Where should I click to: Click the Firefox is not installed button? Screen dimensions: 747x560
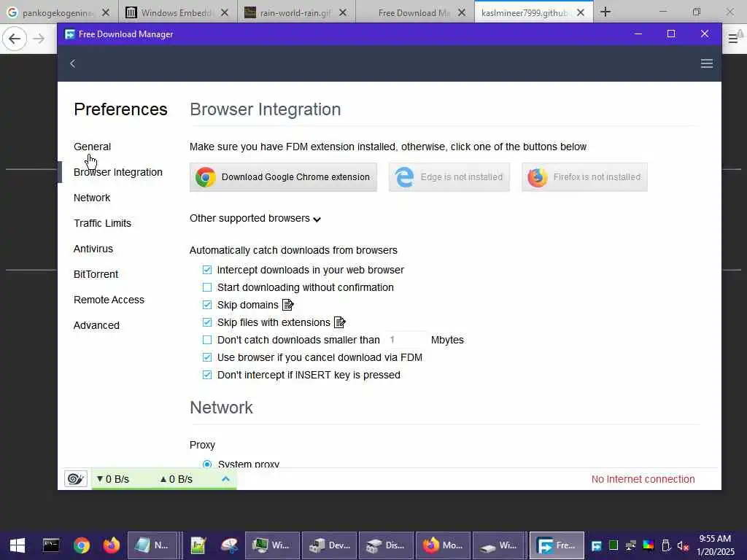[584, 177]
